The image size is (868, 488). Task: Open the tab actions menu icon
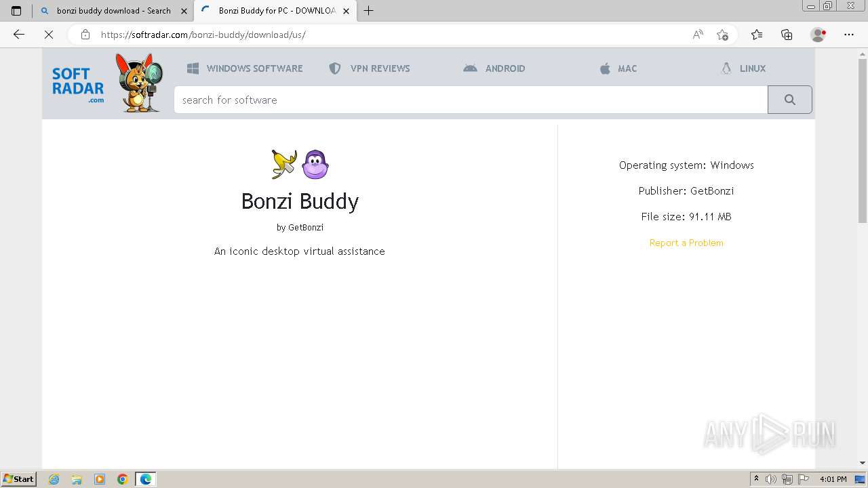pos(16,11)
